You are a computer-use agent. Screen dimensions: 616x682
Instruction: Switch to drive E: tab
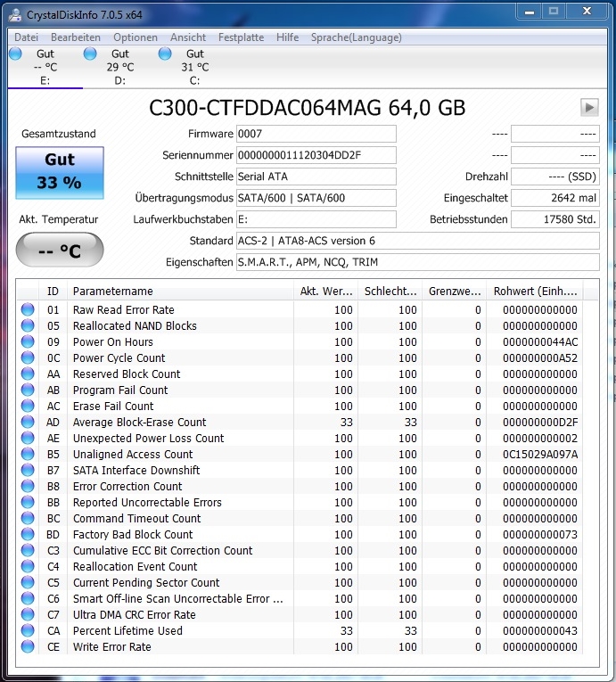45,67
